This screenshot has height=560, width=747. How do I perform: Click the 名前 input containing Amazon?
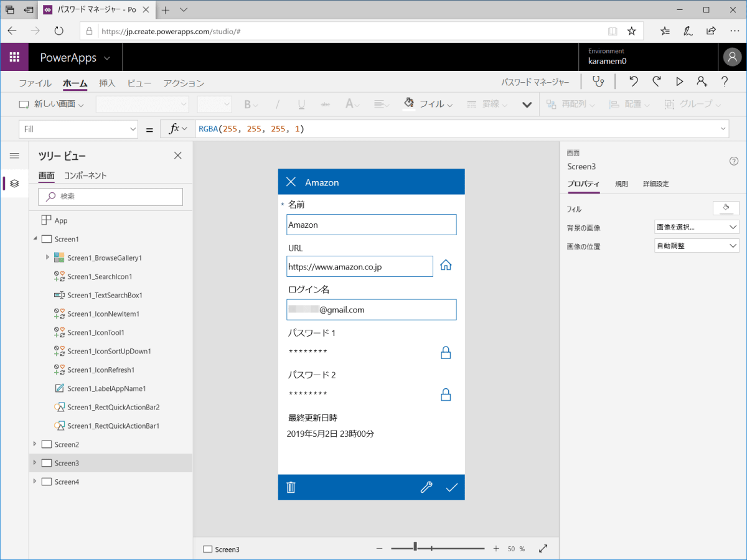372,225
